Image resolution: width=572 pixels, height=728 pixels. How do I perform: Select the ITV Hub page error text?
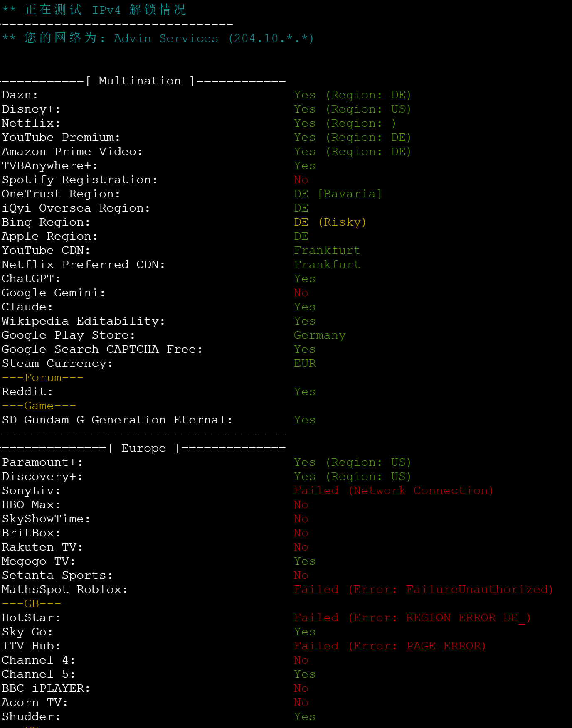coord(390,646)
